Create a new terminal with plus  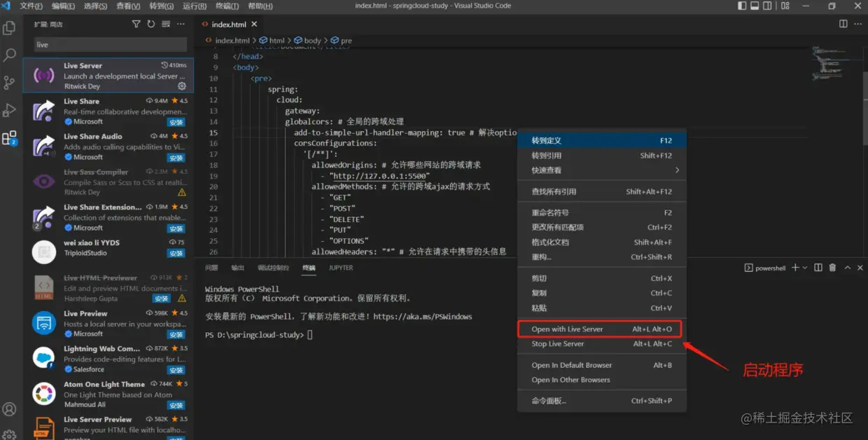(795, 268)
